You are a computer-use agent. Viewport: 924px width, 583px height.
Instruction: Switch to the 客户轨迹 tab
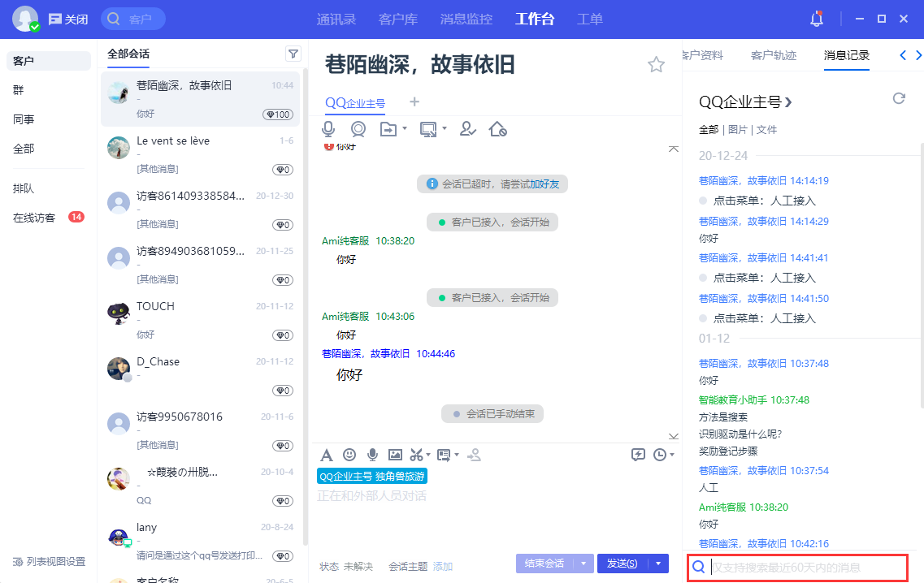[773, 55]
